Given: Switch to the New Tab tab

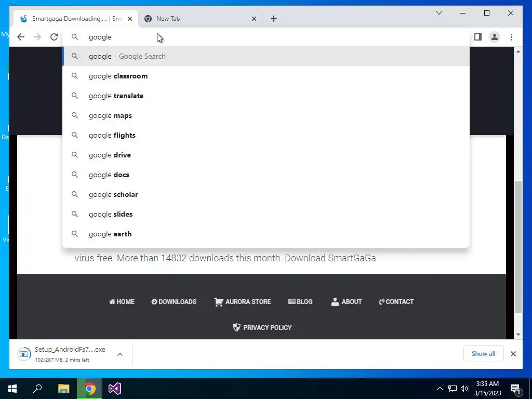Looking at the screenshot, I should 200,19.
